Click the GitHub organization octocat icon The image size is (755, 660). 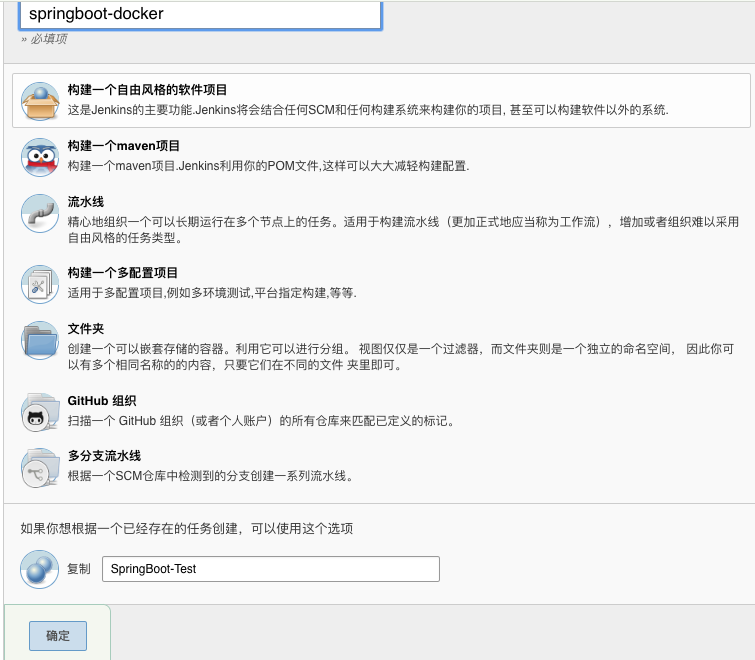[x=40, y=412]
